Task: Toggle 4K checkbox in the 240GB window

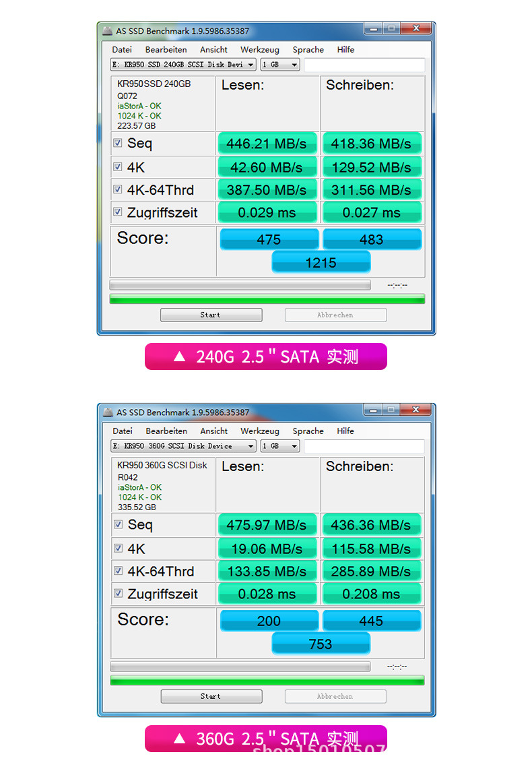Action: tap(118, 166)
